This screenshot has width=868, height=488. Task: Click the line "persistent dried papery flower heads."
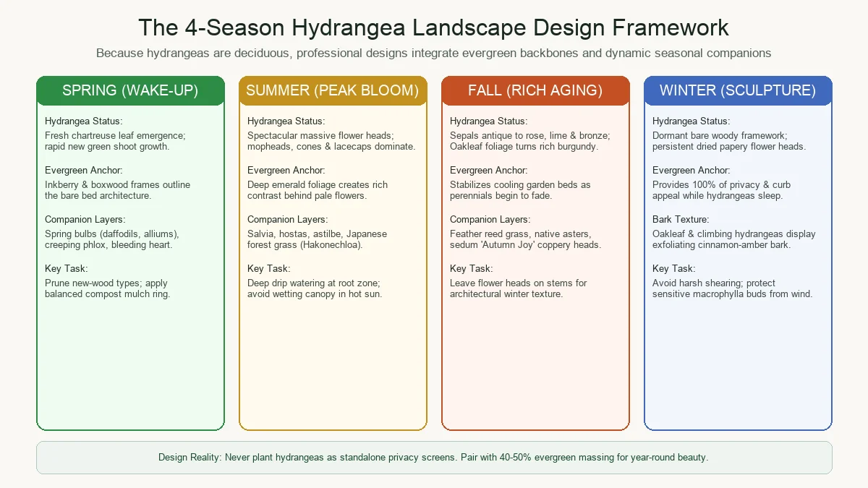pyautogui.click(x=729, y=146)
